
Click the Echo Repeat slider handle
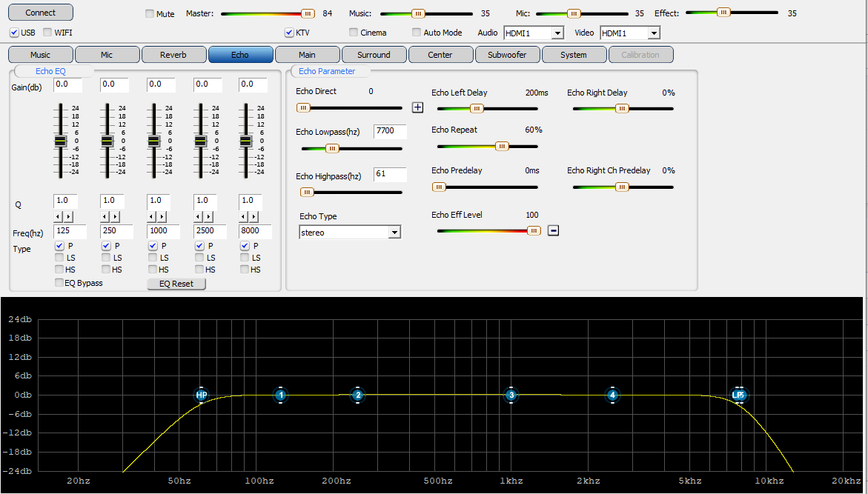click(502, 147)
